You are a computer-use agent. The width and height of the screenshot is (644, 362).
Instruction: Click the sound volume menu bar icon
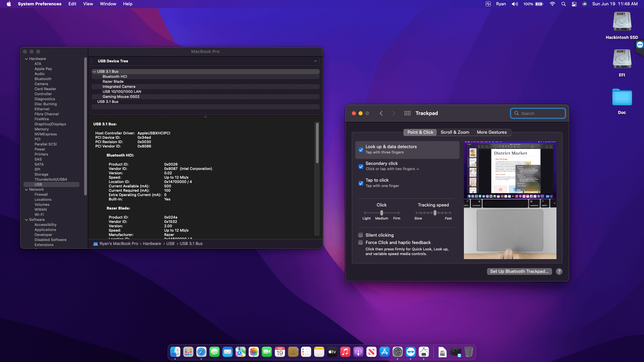pyautogui.click(x=515, y=4)
